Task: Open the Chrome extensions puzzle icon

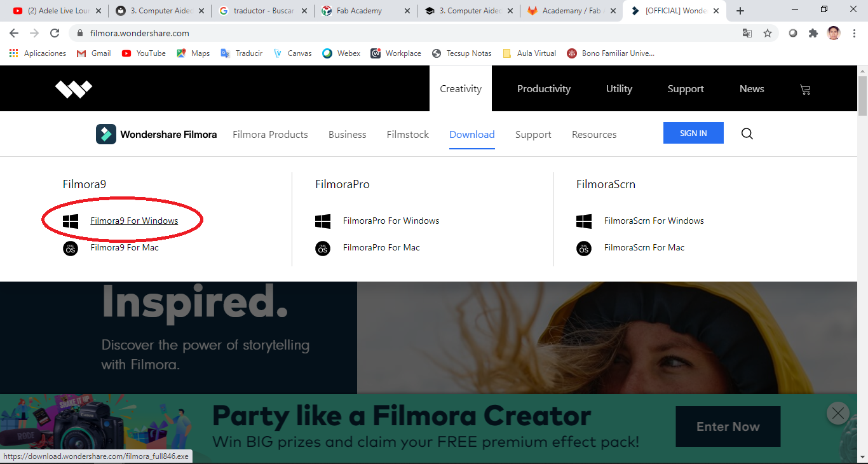Action: coord(813,33)
